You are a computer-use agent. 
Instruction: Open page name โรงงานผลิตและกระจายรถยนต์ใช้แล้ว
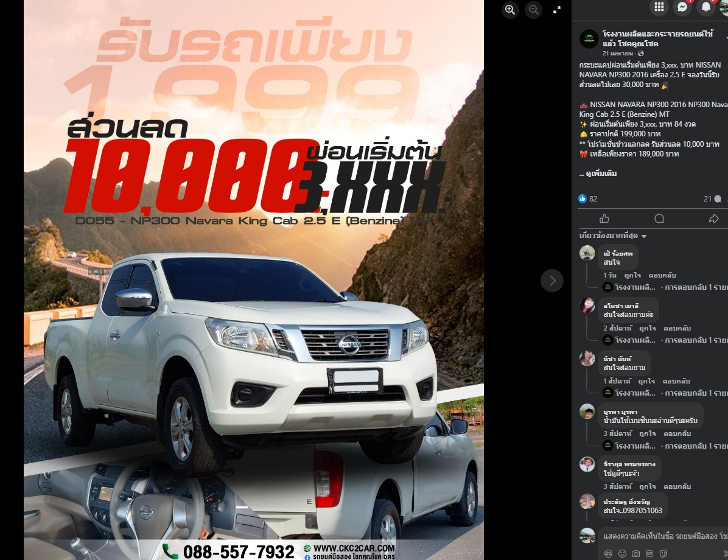[658, 38]
